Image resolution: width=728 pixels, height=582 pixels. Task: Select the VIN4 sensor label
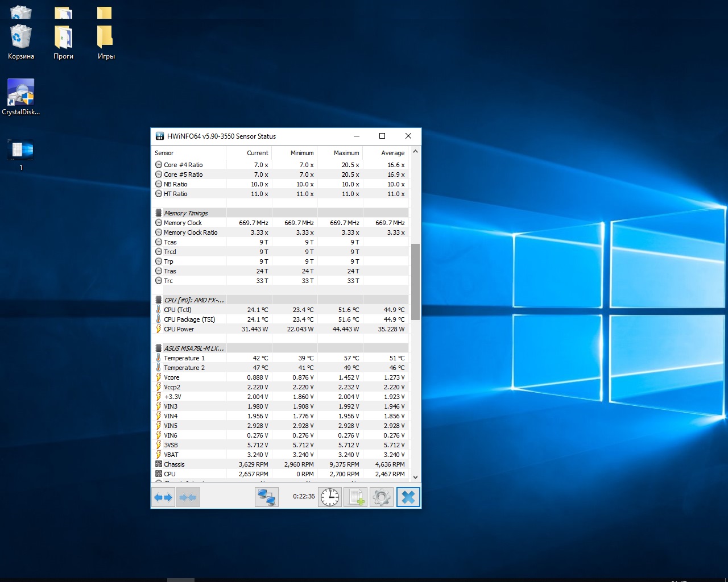point(171,416)
